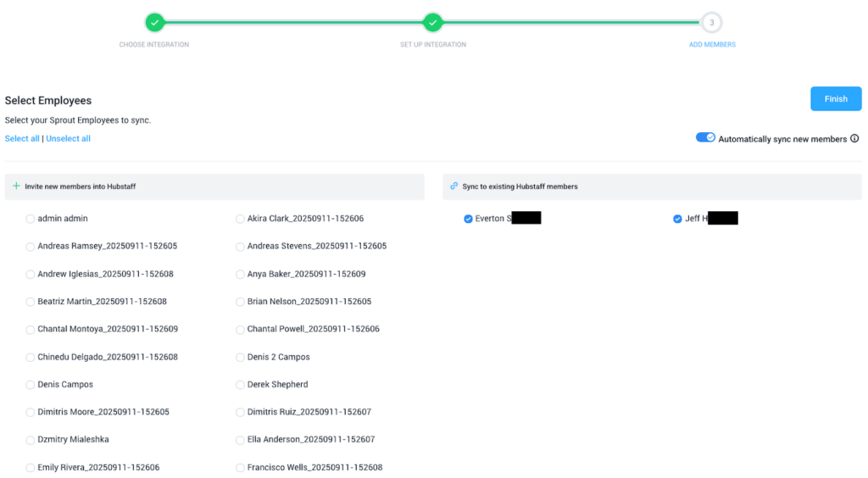This screenshot has height=478, width=868.
Task: Click the Choose Integration green checkmark step
Action: [x=153, y=22]
